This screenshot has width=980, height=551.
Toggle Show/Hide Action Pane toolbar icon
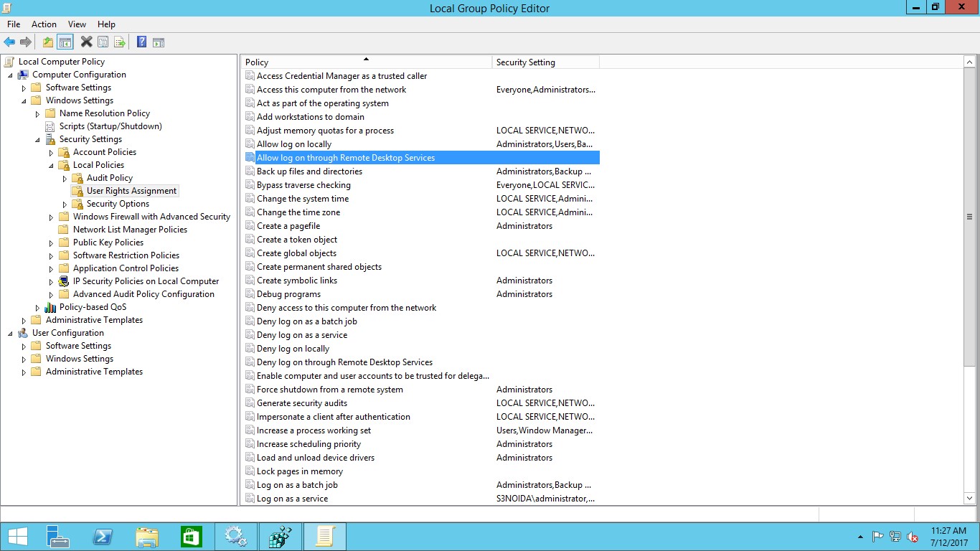point(159,42)
